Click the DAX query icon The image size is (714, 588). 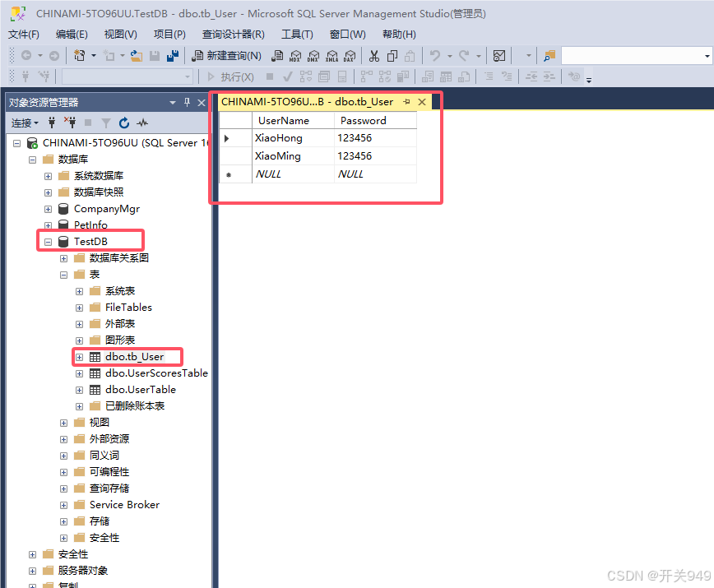pos(350,56)
